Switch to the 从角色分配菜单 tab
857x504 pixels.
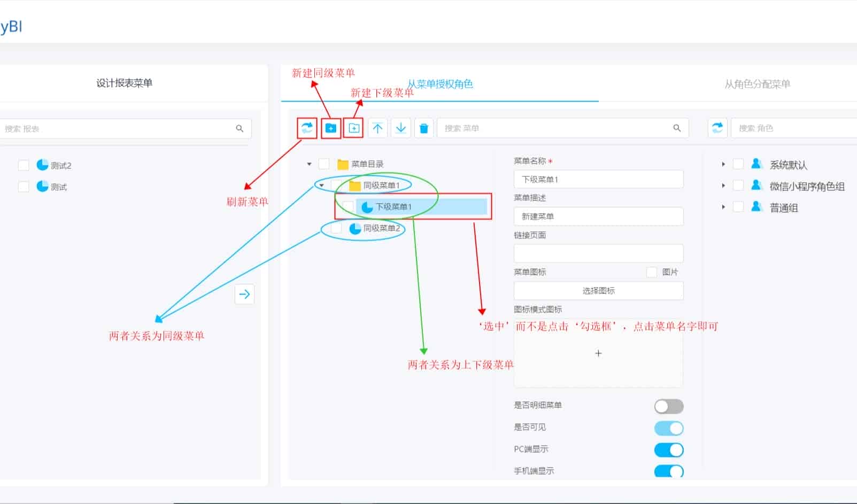[757, 84]
